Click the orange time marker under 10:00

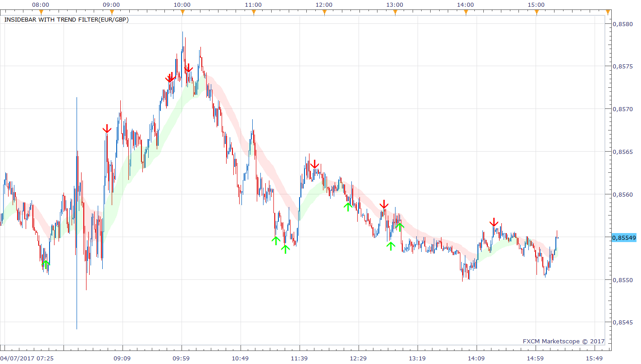point(182,13)
